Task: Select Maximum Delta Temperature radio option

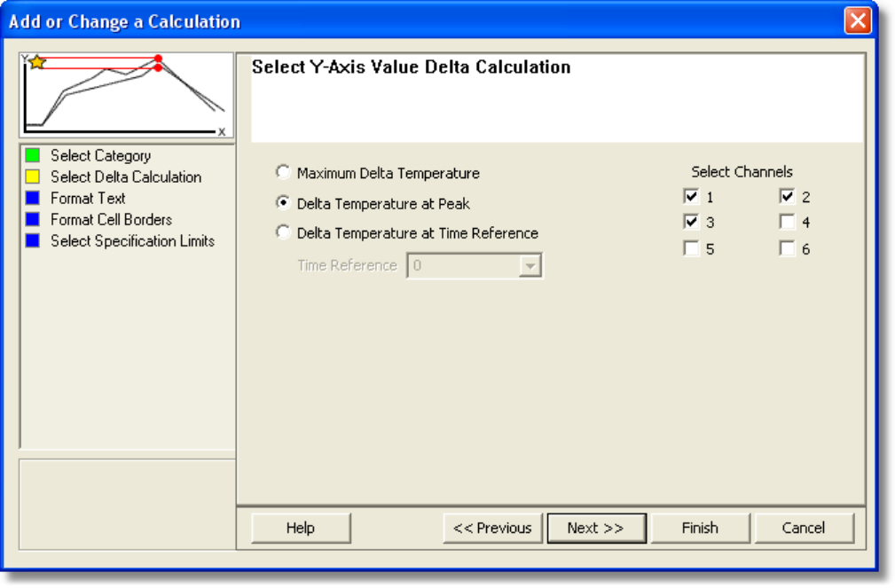Action: [283, 172]
